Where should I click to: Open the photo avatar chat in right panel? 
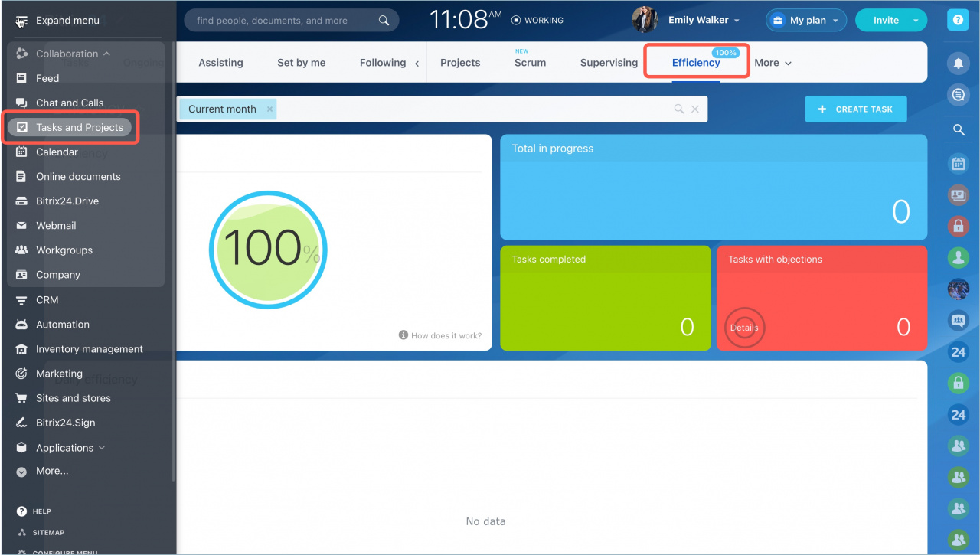point(959,289)
